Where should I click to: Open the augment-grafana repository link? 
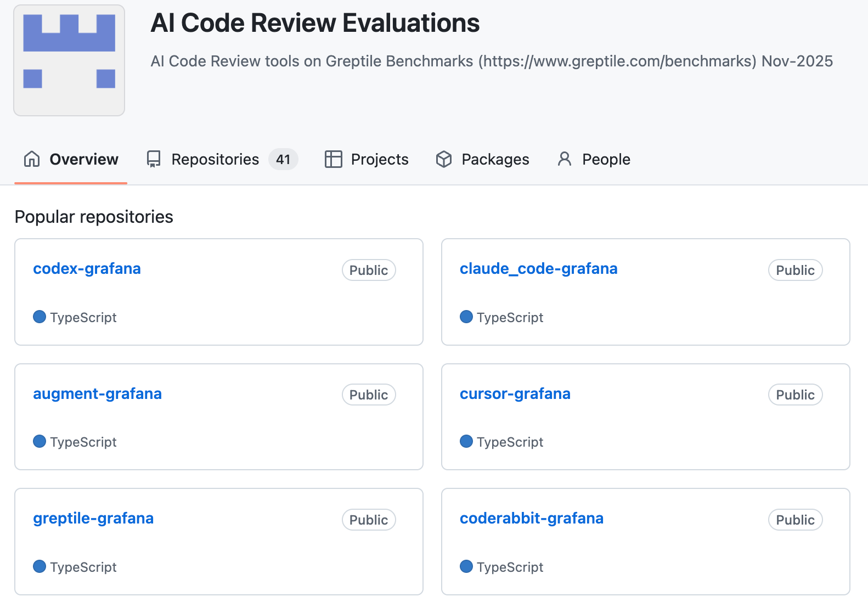coord(97,394)
